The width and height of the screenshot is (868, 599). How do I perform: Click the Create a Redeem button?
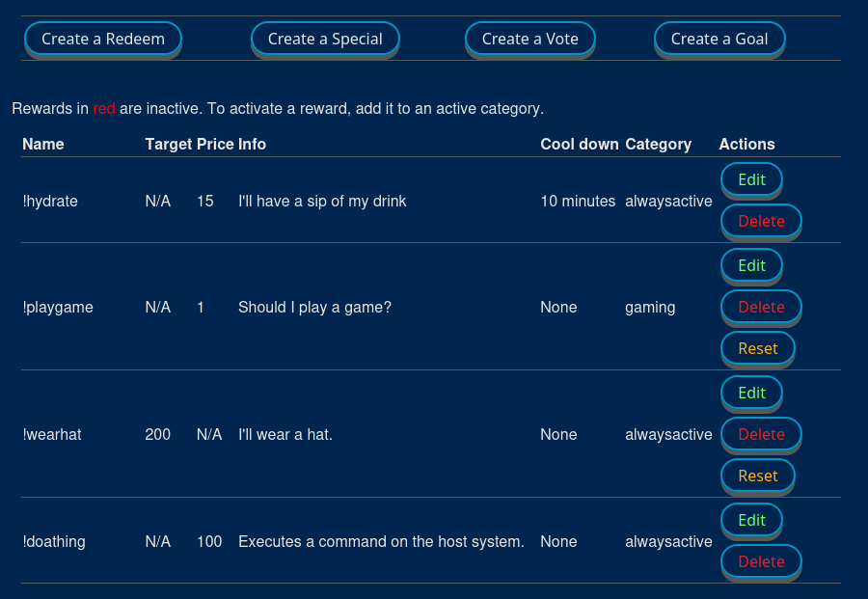point(103,39)
